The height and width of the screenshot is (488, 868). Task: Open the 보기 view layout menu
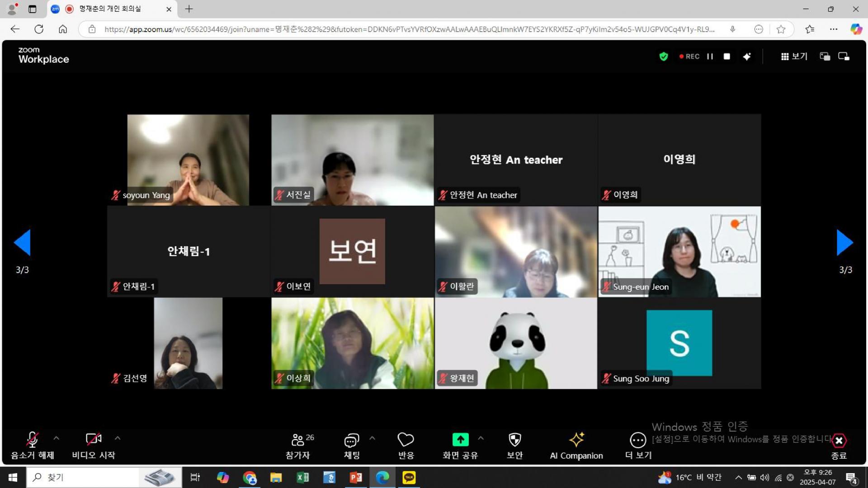click(x=794, y=56)
